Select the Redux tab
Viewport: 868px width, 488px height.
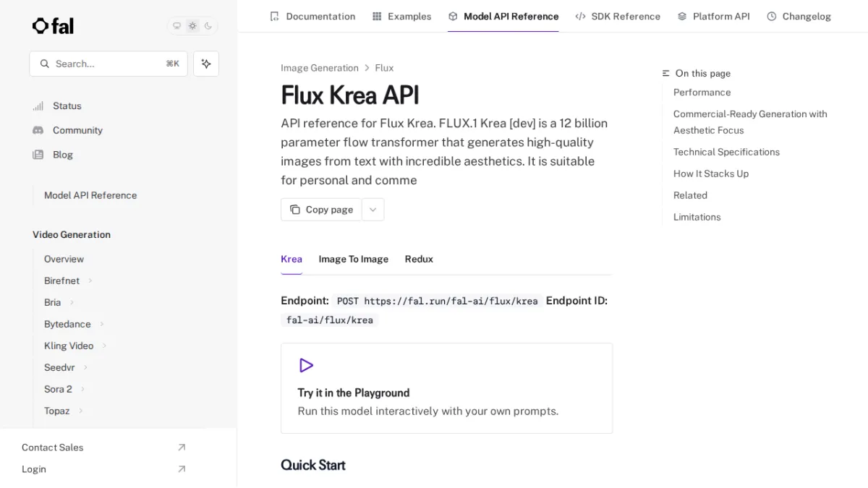click(x=419, y=259)
